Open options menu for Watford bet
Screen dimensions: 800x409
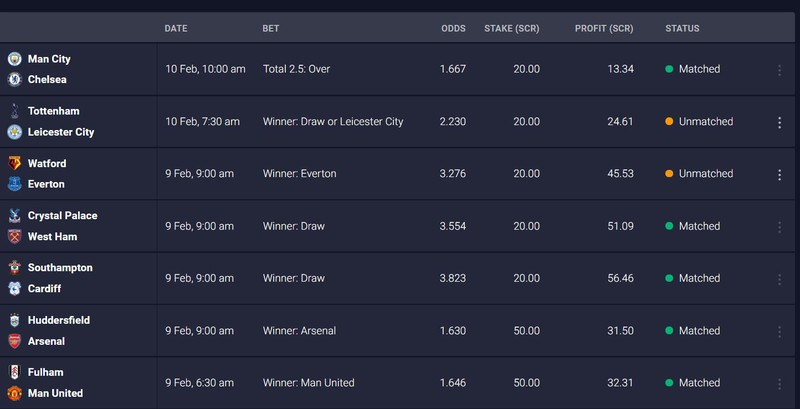[780, 174]
